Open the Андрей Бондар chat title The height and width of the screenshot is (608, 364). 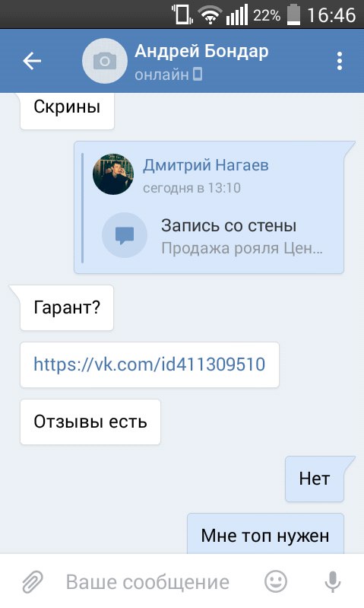201,51
